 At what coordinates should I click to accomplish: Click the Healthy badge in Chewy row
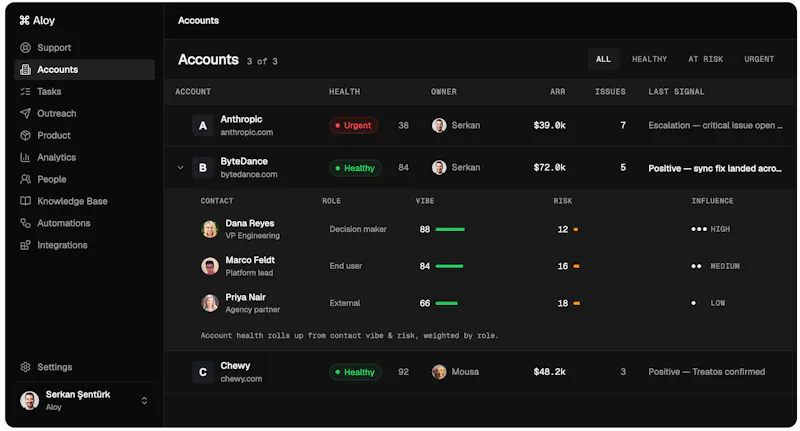click(355, 372)
